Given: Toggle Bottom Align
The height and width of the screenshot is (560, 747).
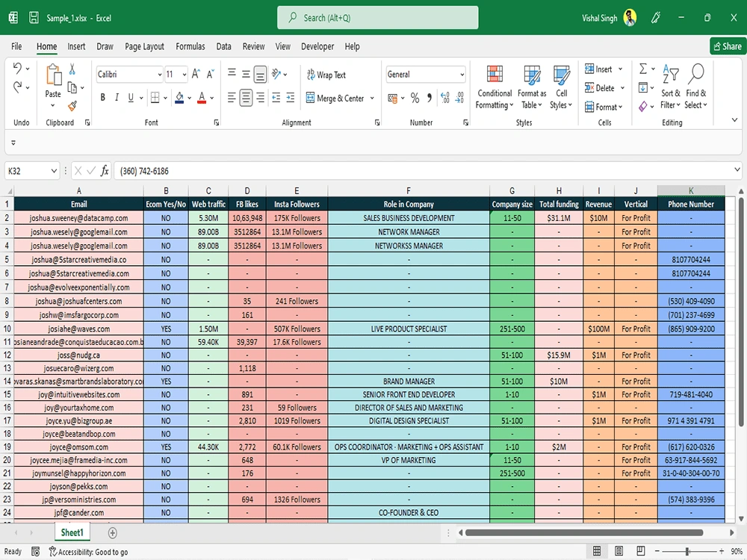Looking at the screenshot, I should pyautogui.click(x=260, y=74).
